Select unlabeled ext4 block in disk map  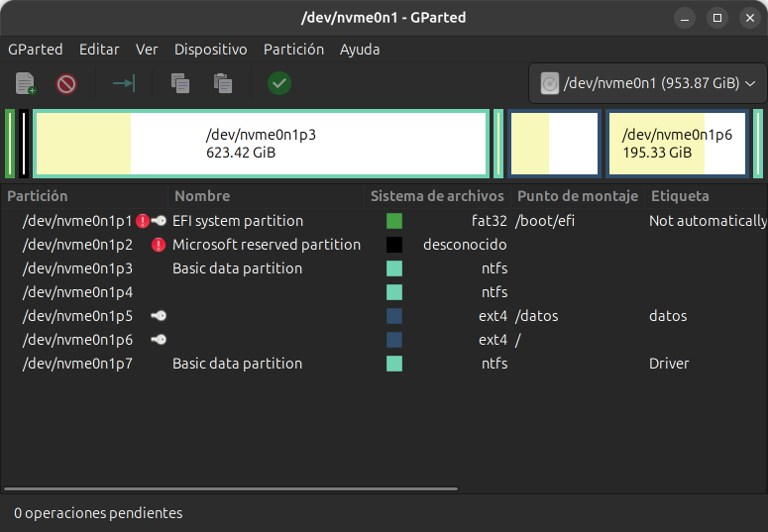555,144
